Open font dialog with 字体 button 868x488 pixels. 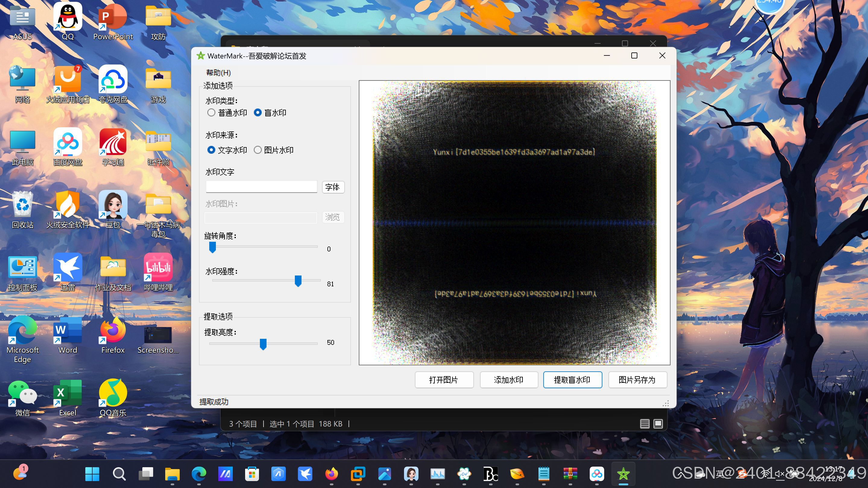tap(333, 187)
